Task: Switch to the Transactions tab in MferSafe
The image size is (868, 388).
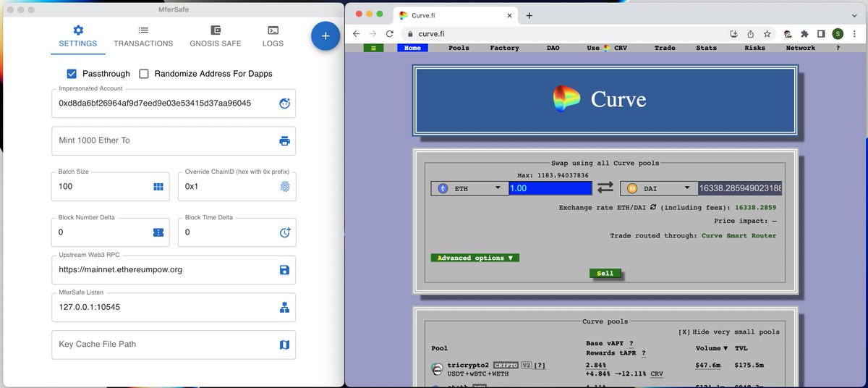Action: (143, 36)
